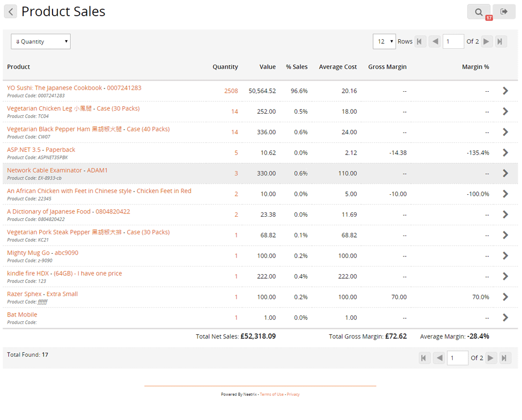This screenshot has width=522, height=420.
Task: Change the rows-per-page dropdown showing 12
Action: [x=384, y=41]
